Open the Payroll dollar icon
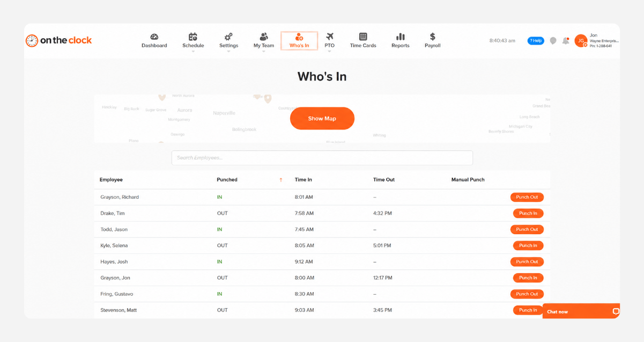The height and width of the screenshot is (342, 644). pos(433,37)
